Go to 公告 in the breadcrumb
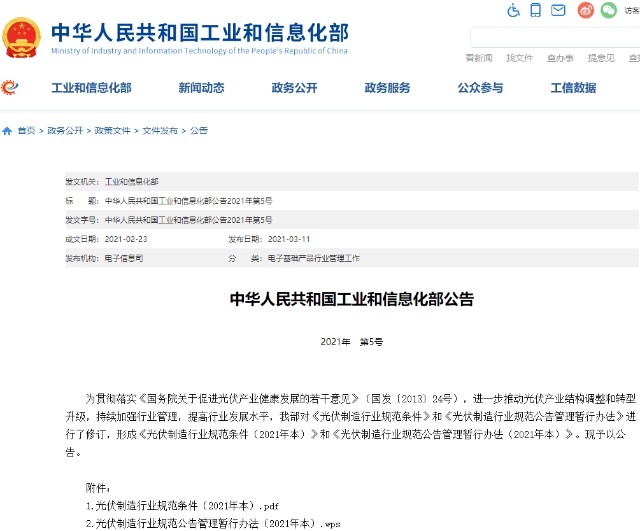 199,131
